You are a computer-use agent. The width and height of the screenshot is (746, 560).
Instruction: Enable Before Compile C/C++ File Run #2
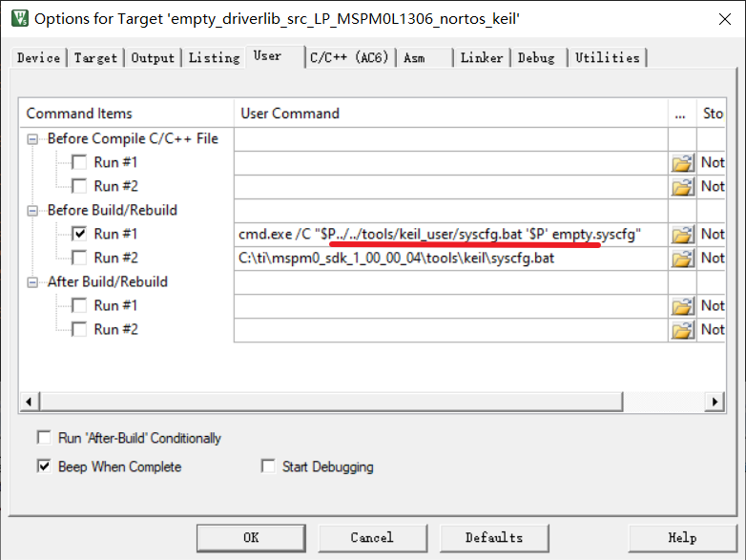point(79,186)
